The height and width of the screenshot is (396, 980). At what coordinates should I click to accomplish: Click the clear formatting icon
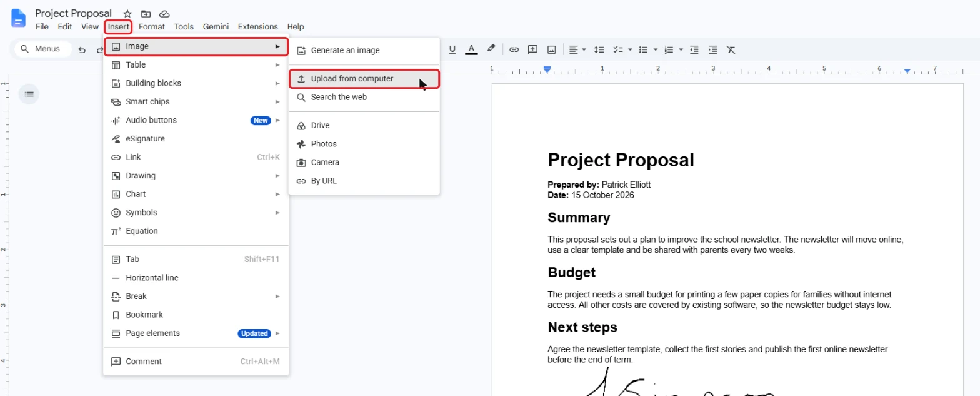click(731, 49)
